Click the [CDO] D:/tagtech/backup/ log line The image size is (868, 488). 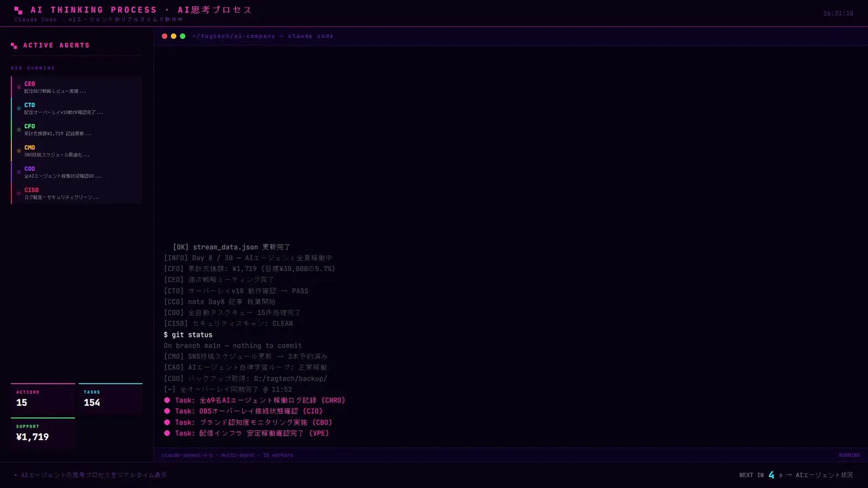pos(245,379)
